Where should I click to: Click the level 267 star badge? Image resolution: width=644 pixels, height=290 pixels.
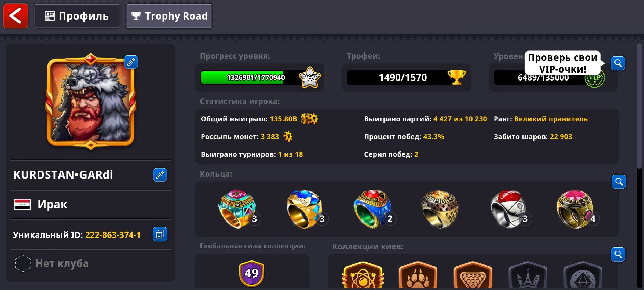click(x=310, y=78)
